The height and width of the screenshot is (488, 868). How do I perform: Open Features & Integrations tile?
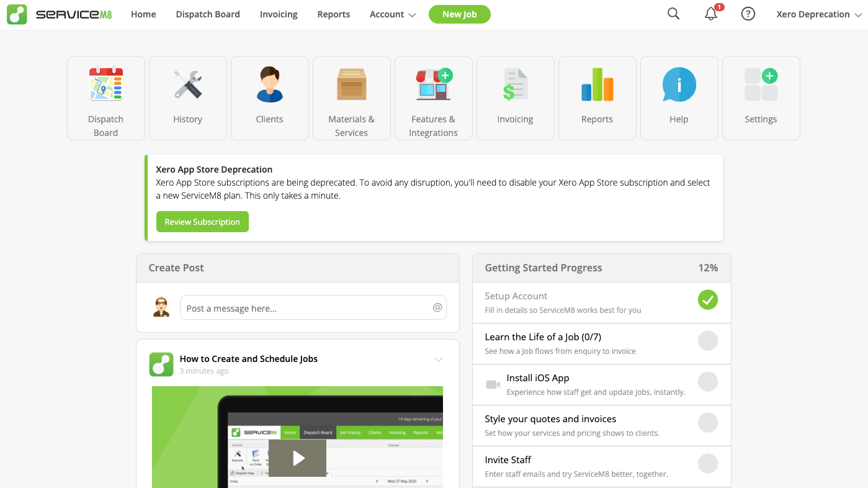434,98
